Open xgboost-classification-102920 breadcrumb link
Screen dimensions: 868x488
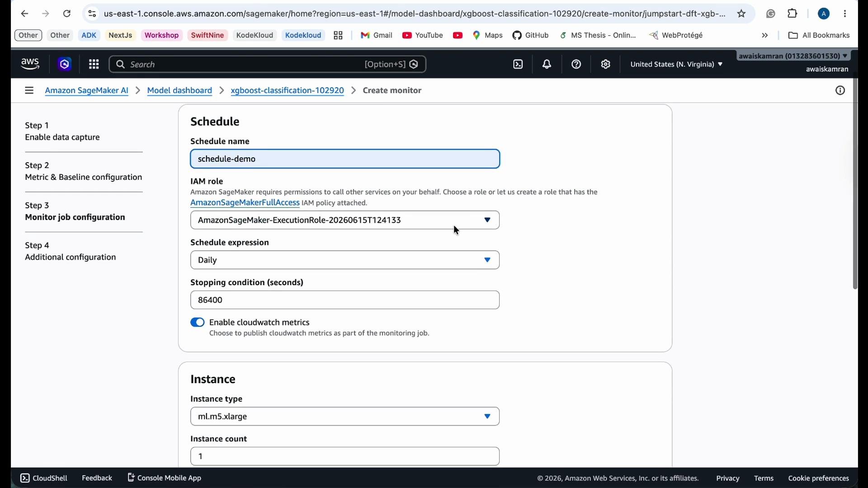[288, 91]
